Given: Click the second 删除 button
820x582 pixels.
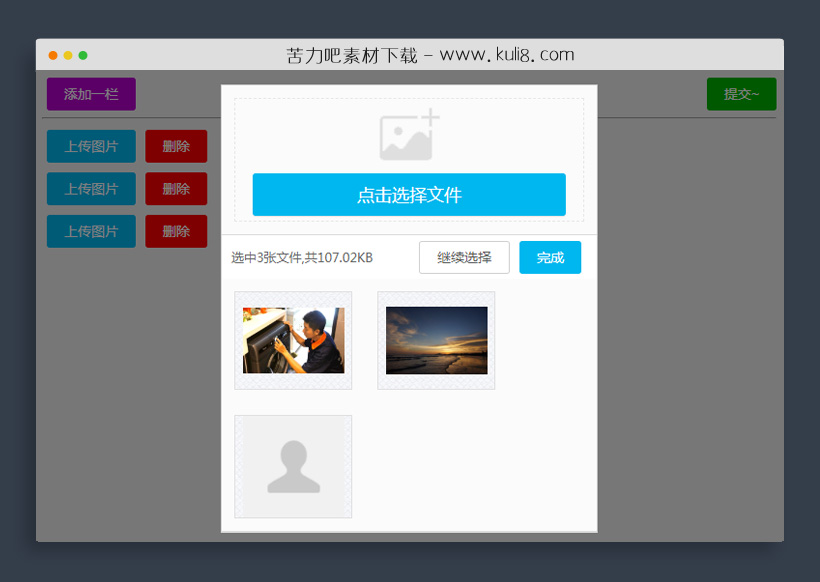Looking at the screenshot, I should [x=176, y=188].
